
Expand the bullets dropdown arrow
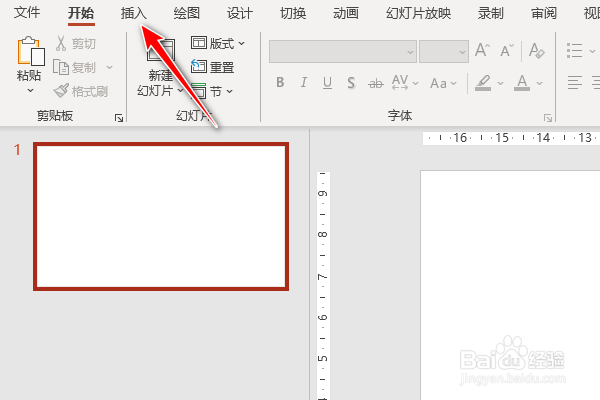[592, 51]
